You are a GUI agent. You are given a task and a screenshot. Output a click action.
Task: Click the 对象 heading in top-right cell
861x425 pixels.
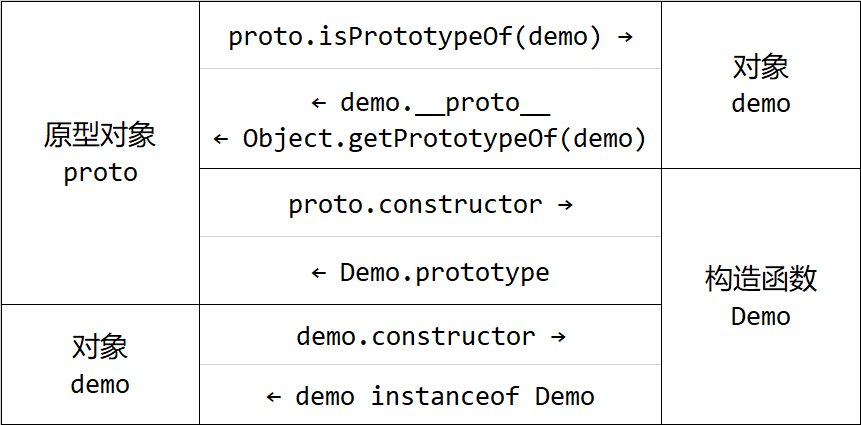(761, 67)
